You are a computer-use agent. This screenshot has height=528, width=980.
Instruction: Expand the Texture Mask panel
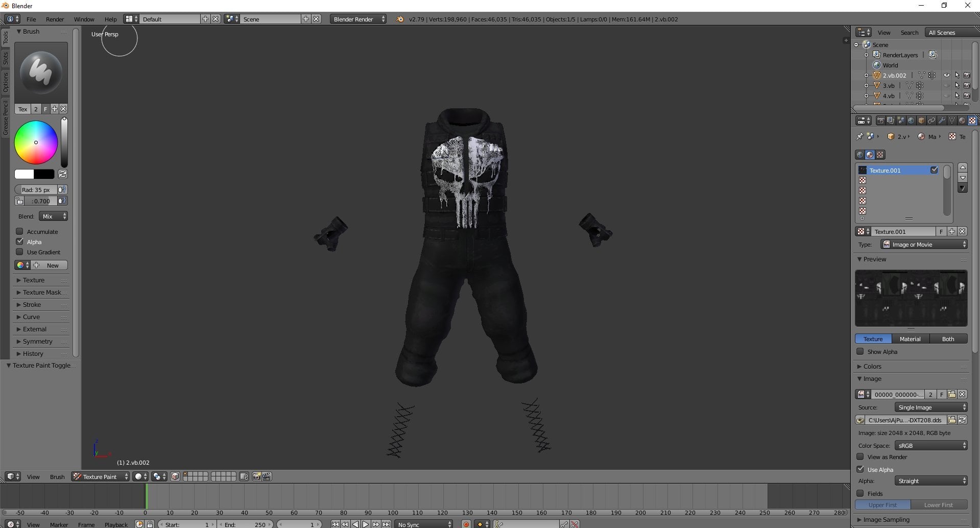41,292
